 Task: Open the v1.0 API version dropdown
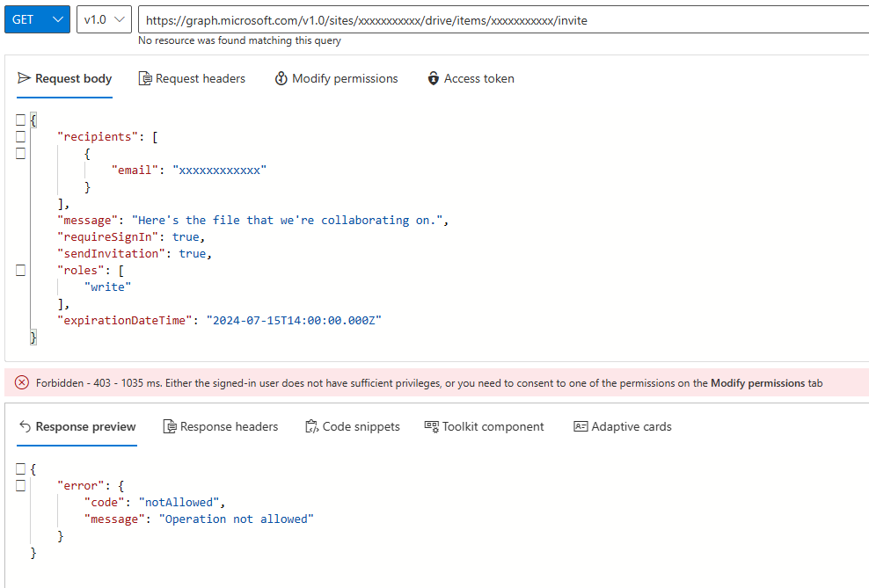point(103,18)
